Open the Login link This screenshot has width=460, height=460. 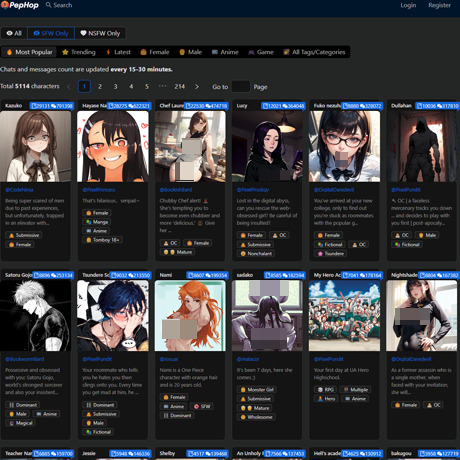[x=408, y=5]
